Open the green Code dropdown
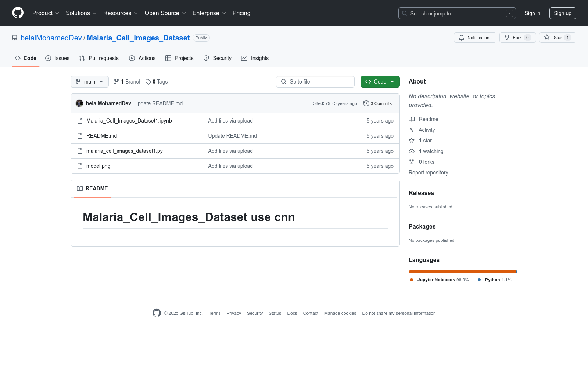 (x=380, y=82)
